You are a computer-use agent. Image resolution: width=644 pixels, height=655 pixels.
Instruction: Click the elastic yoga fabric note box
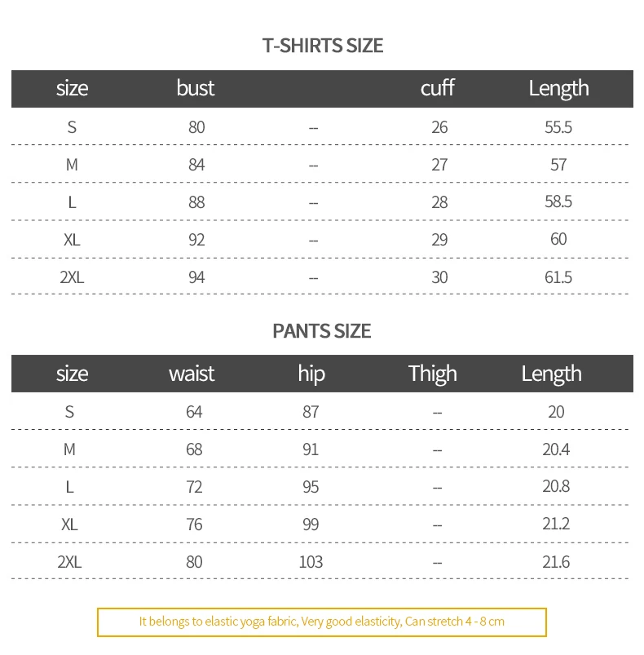(322, 622)
